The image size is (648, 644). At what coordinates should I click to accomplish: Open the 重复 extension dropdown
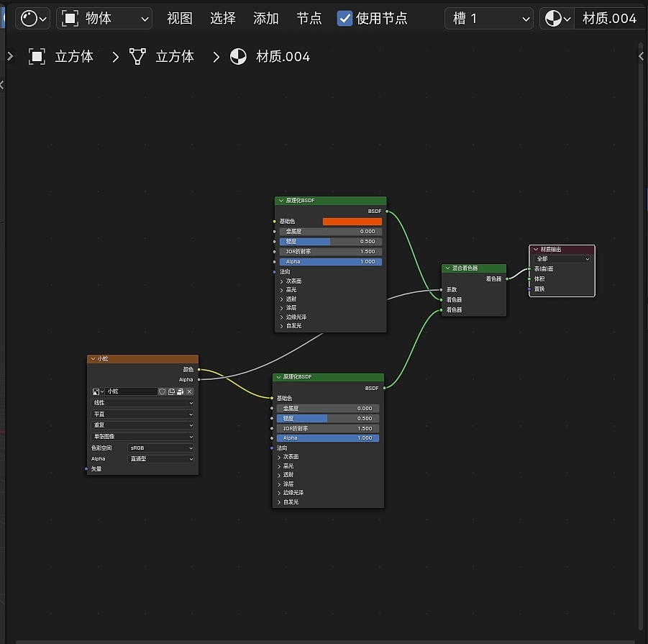tap(142, 425)
